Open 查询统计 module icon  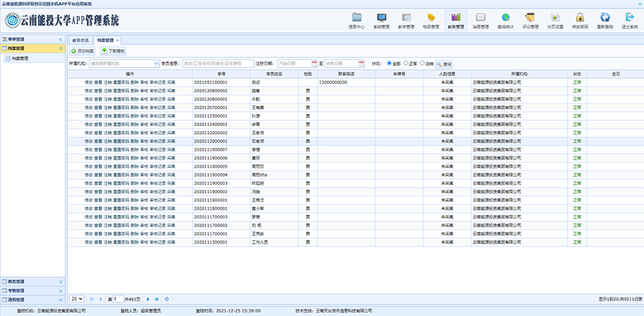point(506,19)
